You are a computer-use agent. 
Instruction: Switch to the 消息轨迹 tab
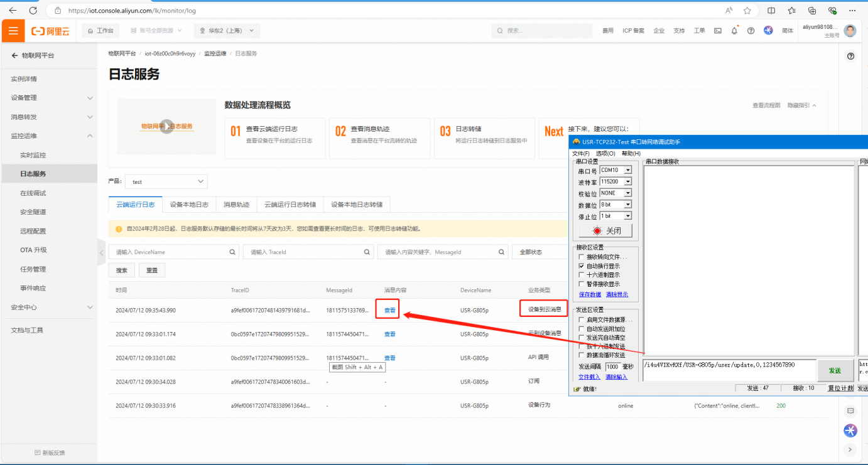tap(236, 205)
